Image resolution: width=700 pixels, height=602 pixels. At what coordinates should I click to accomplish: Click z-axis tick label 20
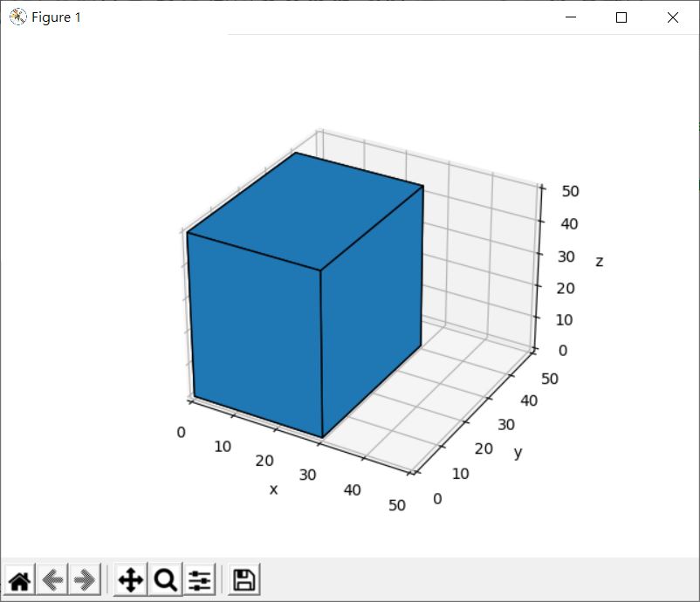(x=566, y=288)
